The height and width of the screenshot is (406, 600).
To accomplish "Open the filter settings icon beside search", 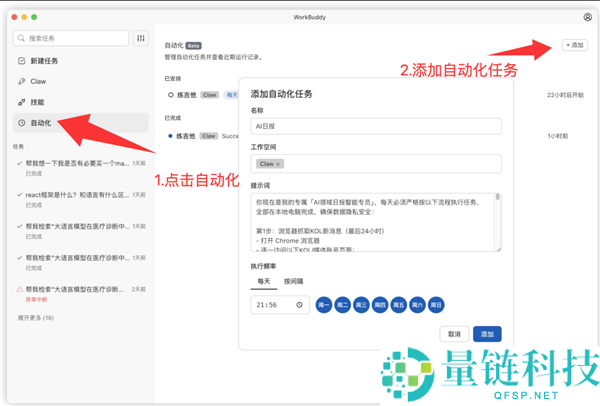I will pyautogui.click(x=141, y=38).
